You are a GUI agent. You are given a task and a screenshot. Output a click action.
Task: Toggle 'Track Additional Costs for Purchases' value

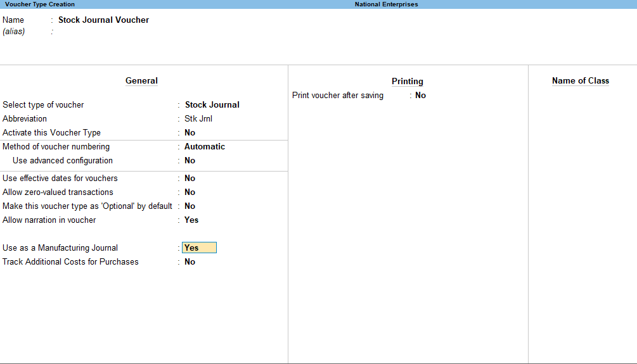coord(190,261)
